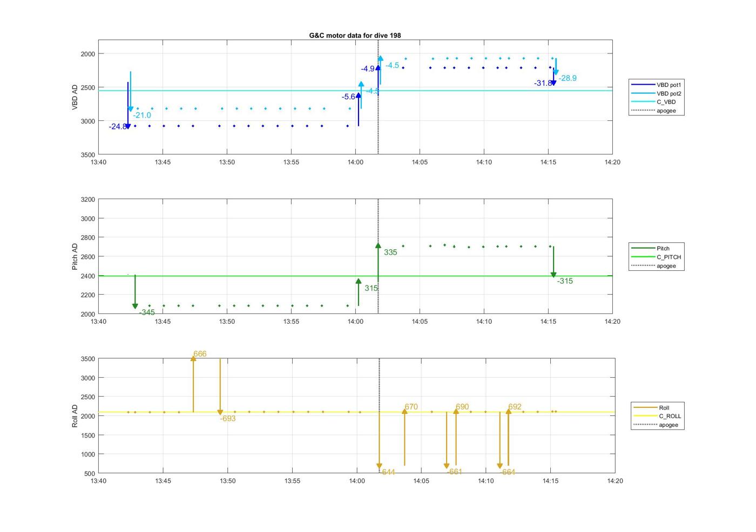
Task: Click the -28.9 VBD annotation
Action: 568,78
